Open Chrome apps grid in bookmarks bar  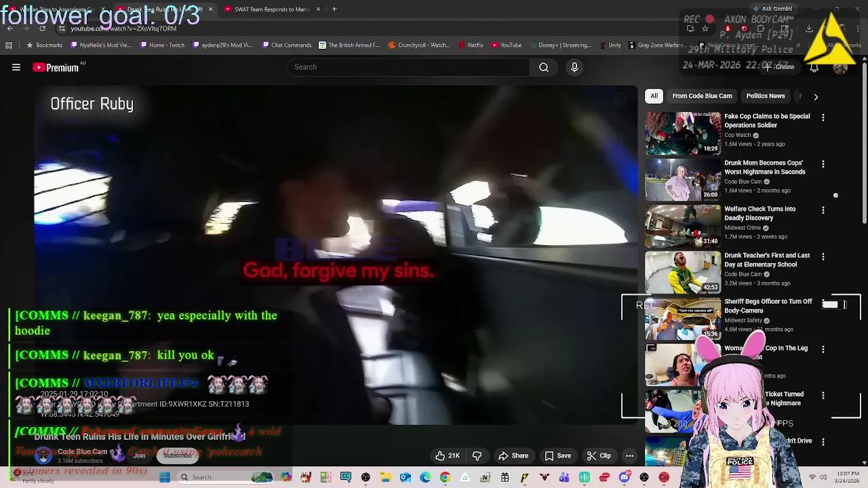coord(9,45)
